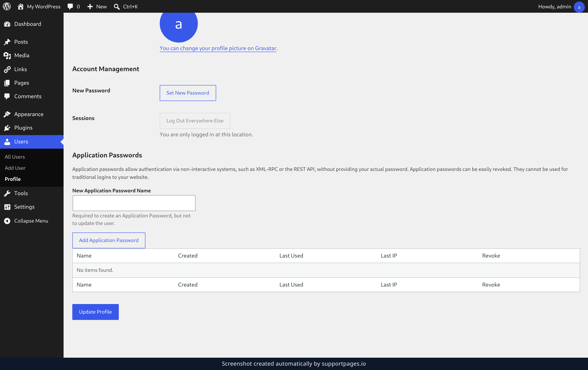
Task: Open the My WordPress home icon
Action: (20, 6)
